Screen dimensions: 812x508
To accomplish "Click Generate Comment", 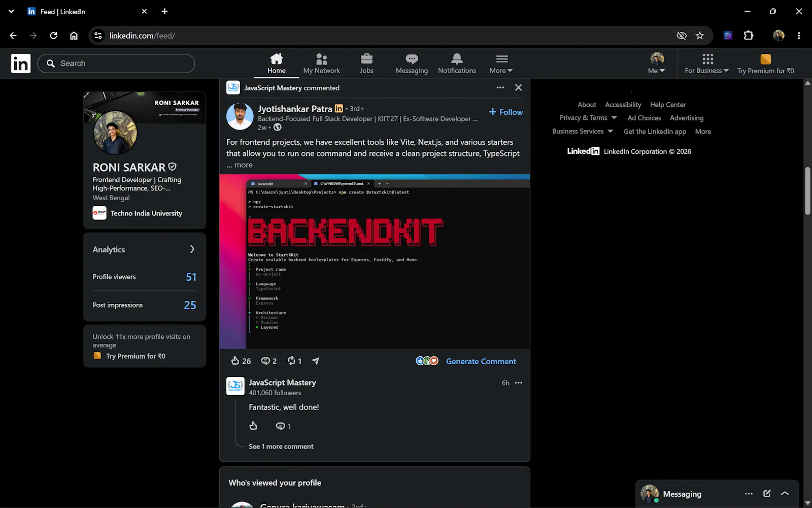I will [x=481, y=361].
